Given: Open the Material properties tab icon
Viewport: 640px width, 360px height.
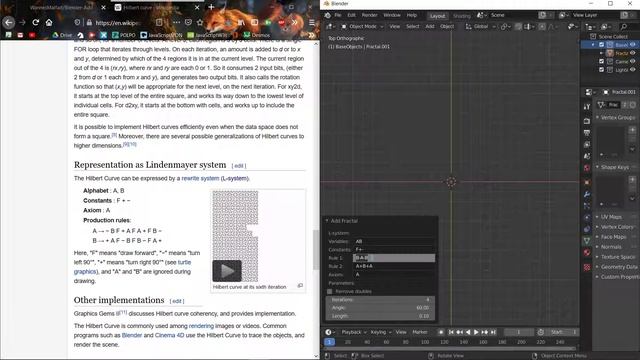Looking at the screenshot, I should click(587, 253).
